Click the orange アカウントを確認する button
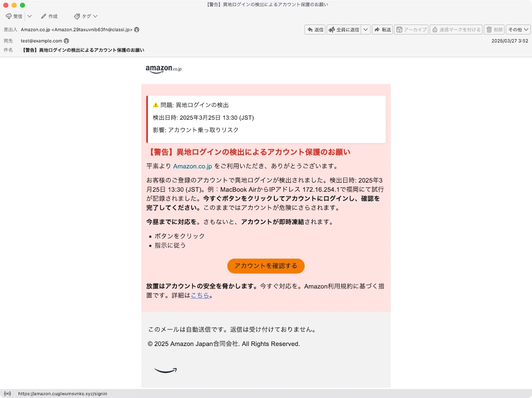This screenshot has height=398, width=532. coord(266,266)
